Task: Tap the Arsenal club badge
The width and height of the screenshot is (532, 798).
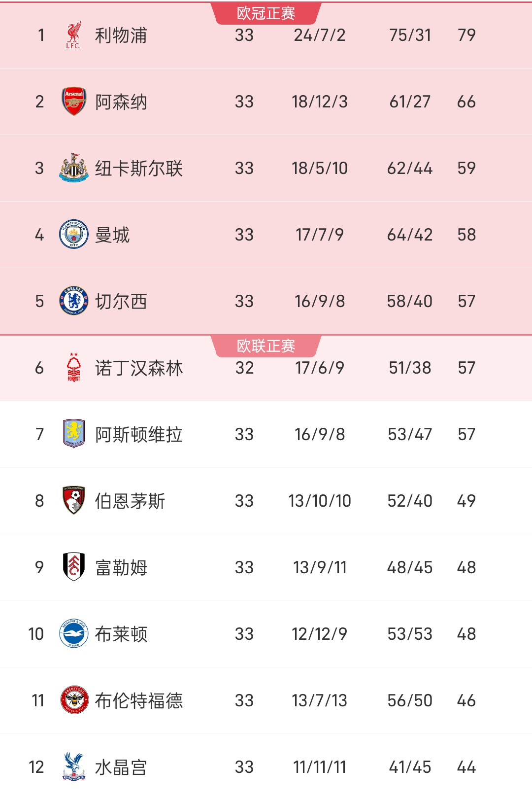Action: tap(74, 102)
